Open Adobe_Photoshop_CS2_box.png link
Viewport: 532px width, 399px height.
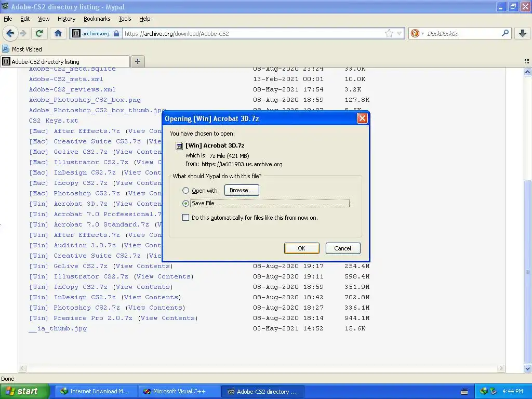[x=85, y=100]
